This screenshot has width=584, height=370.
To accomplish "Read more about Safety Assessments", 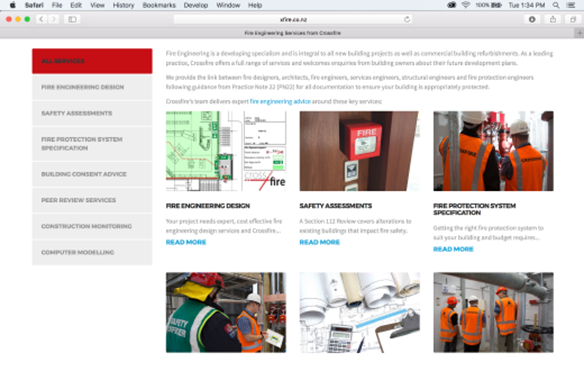I will click(320, 242).
